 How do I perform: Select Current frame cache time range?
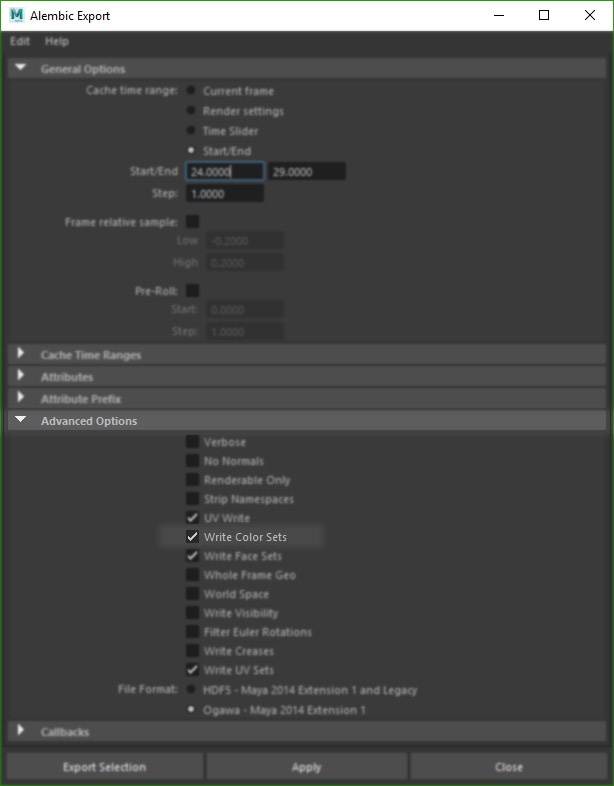point(191,91)
